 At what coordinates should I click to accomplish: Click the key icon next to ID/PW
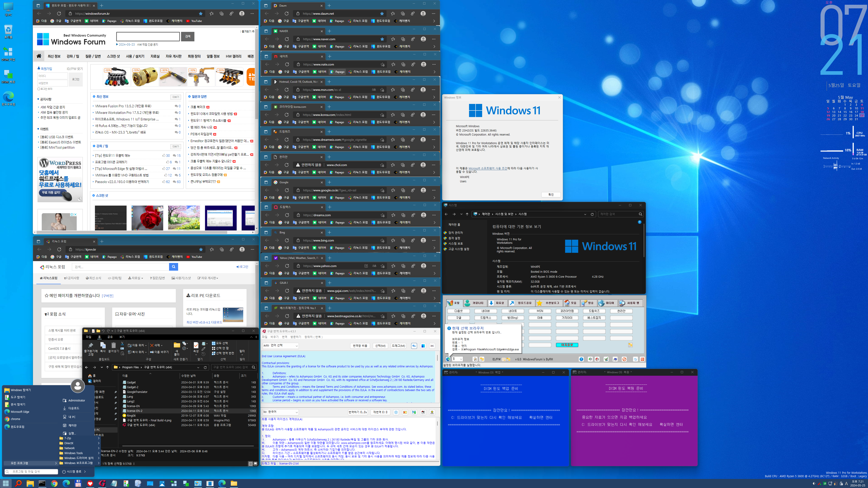click(x=504, y=359)
